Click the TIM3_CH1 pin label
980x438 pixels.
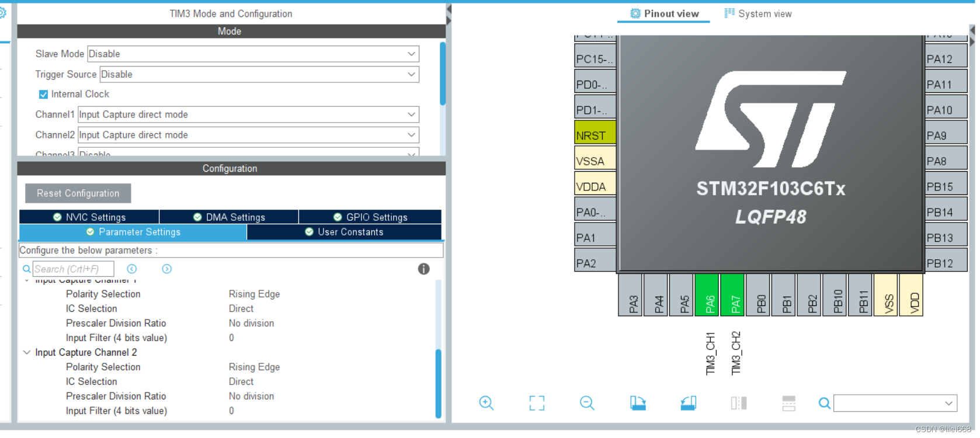(710, 354)
